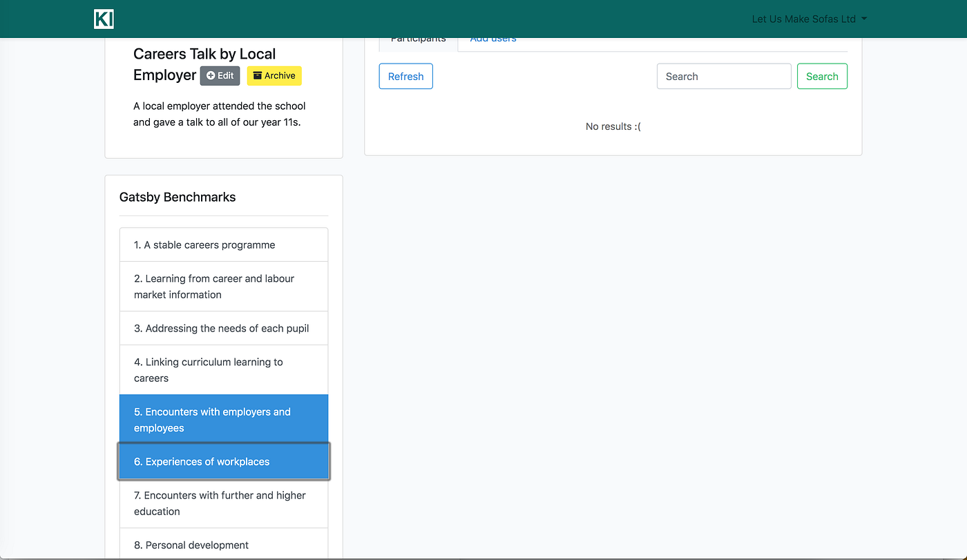Focus the participants Search input field

724,77
